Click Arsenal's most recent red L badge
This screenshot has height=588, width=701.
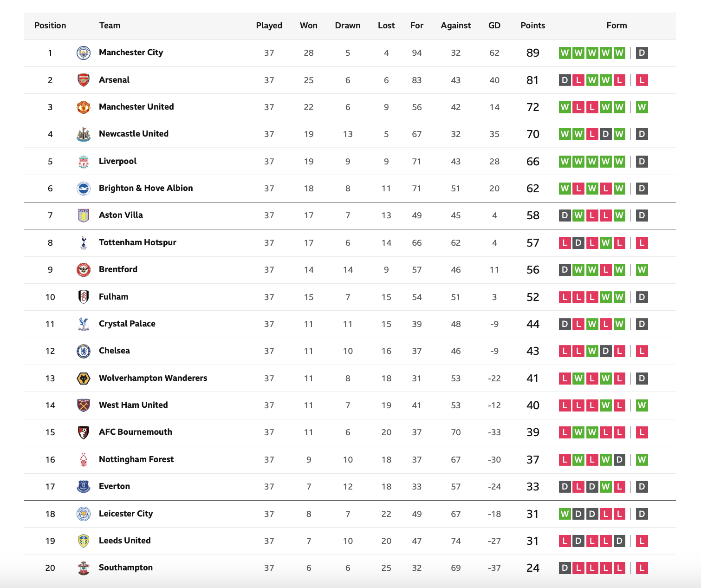point(642,80)
